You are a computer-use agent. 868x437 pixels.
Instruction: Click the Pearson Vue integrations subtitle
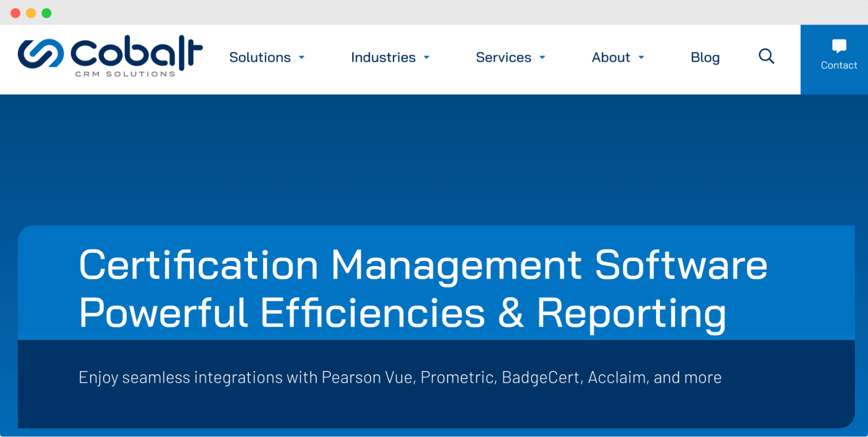400,378
